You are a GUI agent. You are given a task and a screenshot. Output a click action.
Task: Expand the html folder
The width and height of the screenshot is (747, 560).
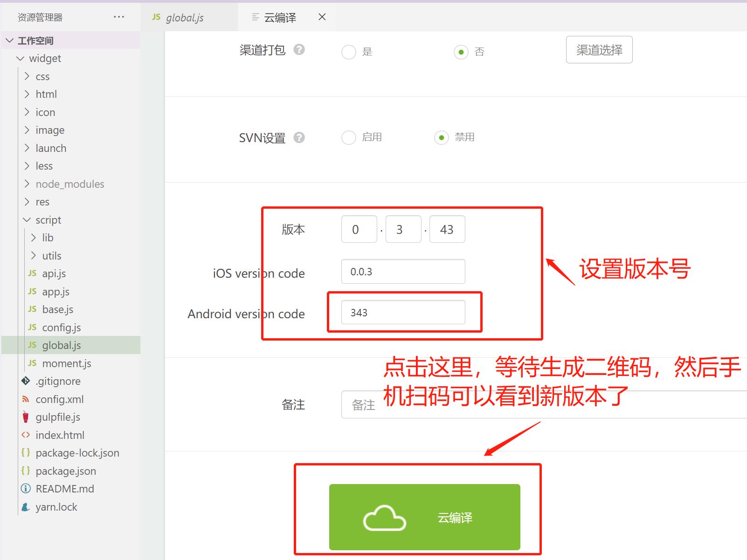coord(27,94)
